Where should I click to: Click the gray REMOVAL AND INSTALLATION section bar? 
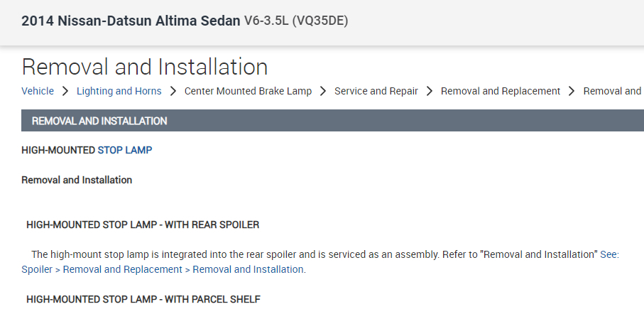click(332, 121)
